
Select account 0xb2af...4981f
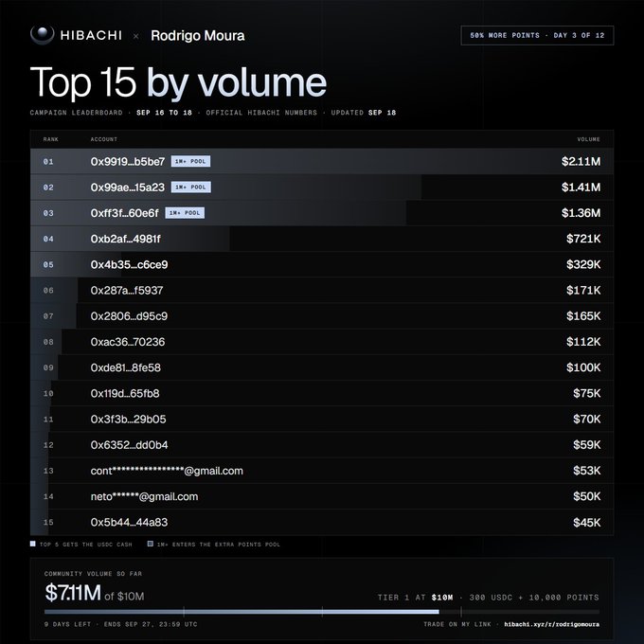pyautogui.click(x=126, y=239)
